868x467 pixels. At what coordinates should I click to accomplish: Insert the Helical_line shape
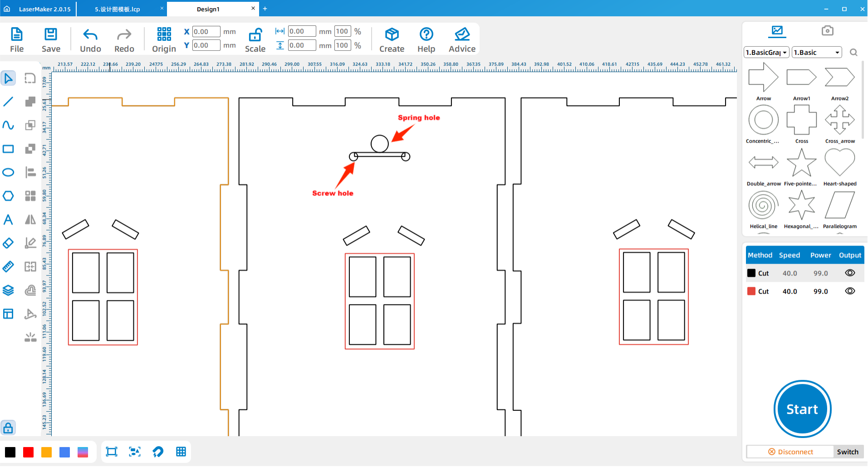click(764, 209)
